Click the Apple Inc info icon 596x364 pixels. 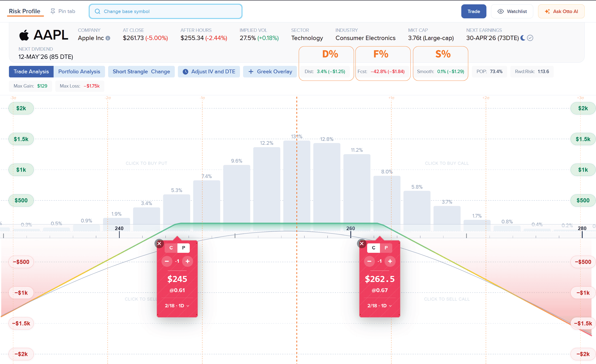tap(108, 38)
